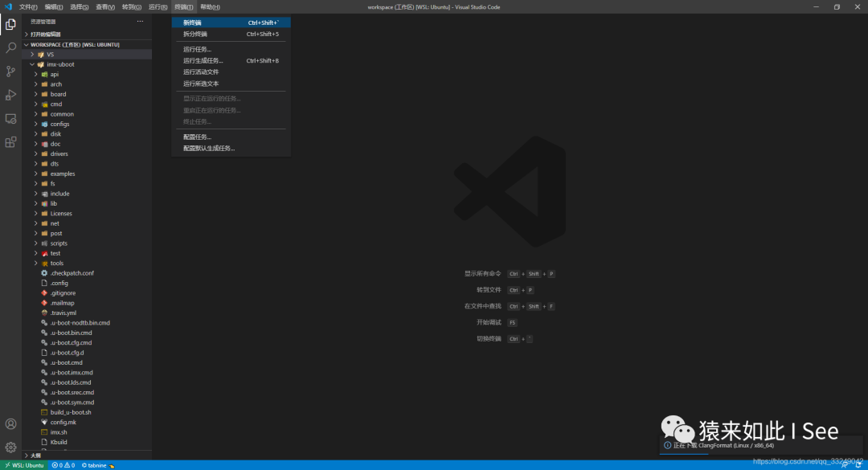868x470 pixels.
Task: Choose Configure Tasks (配置任务...) entry
Action: (231, 137)
